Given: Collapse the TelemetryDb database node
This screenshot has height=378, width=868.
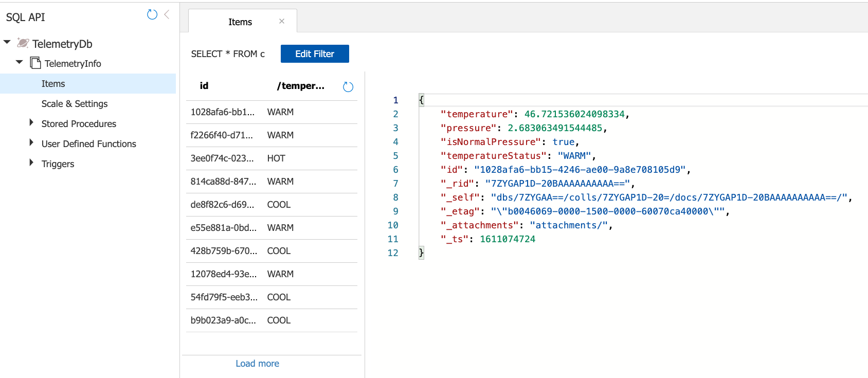Looking at the screenshot, I should [7, 42].
